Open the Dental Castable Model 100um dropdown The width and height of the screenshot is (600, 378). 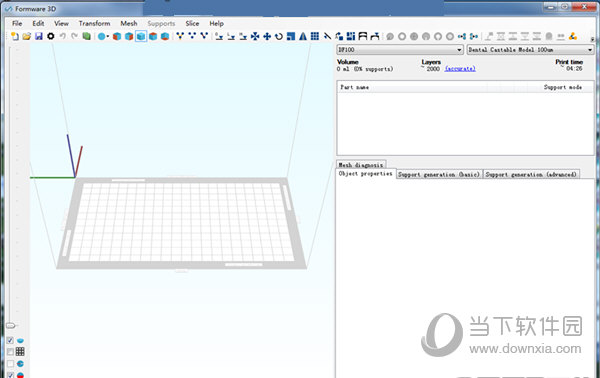tap(530, 50)
